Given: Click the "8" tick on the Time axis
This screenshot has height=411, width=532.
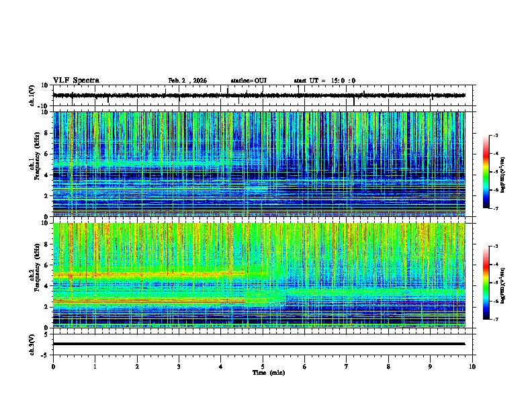Looking at the screenshot, I should click(x=388, y=367).
